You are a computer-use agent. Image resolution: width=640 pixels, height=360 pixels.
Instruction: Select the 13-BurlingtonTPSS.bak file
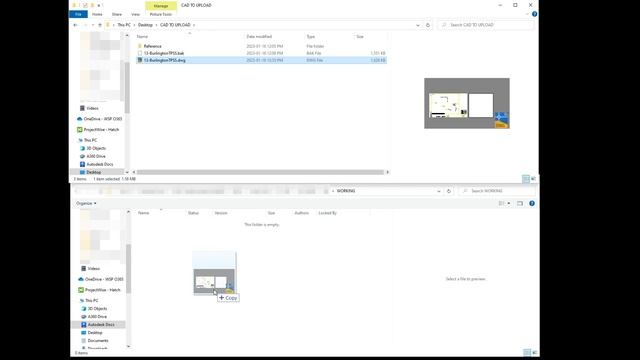coord(164,53)
